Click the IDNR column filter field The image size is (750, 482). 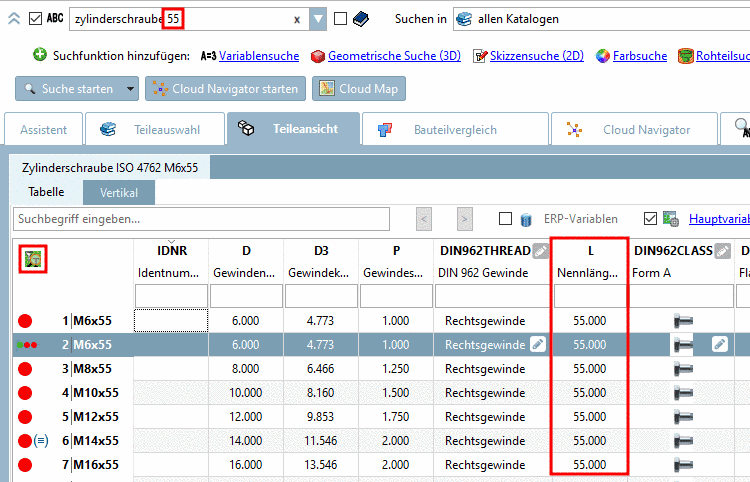click(x=171, y=296)
